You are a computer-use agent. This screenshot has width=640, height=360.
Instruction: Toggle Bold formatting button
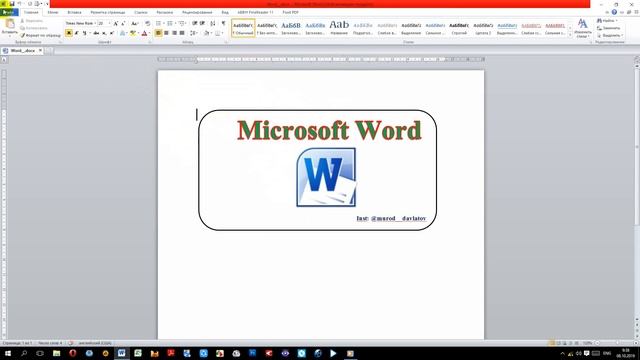69,33
